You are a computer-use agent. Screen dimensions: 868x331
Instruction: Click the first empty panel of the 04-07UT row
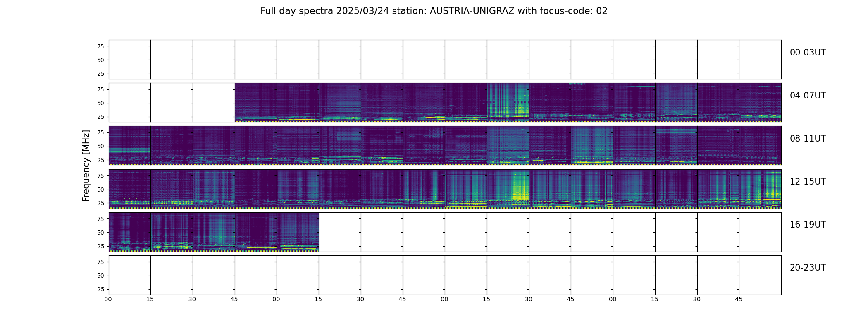(130, 103)
